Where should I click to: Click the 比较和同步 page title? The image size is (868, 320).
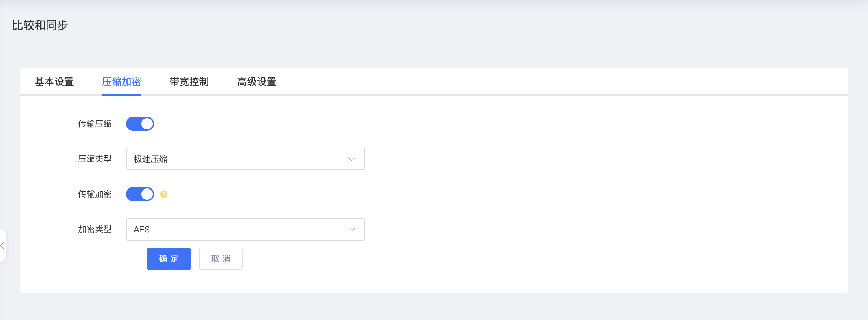[40, 25]
